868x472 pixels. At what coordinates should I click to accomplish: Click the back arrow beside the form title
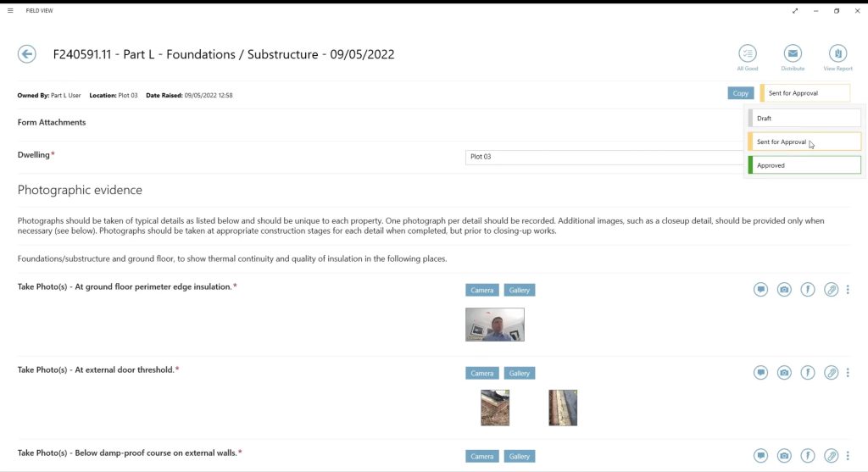click(x=27, y=54)
